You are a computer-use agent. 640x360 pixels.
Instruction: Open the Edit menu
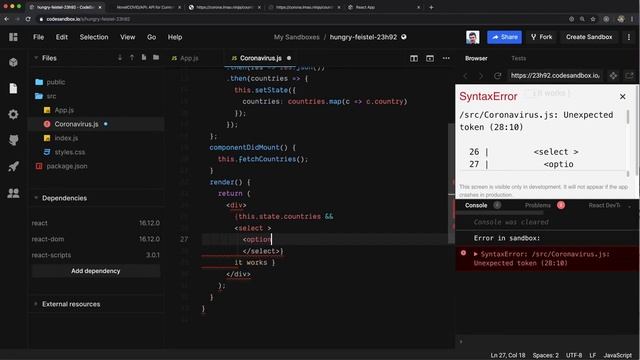click(x=62, y=37)
